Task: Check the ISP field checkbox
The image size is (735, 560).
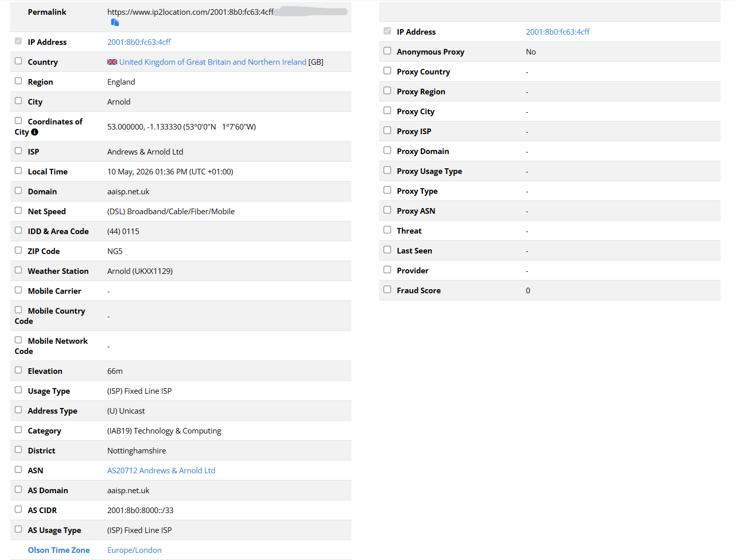Action: [x=18, y=151]
